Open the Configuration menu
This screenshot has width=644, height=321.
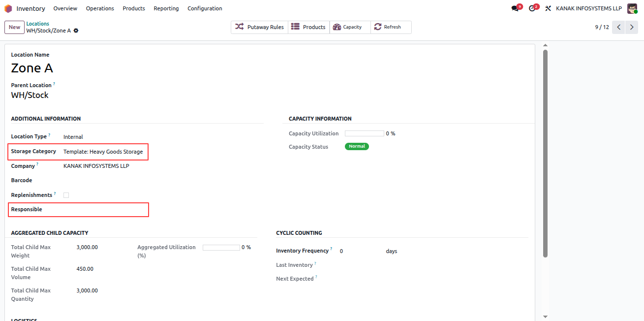point(205,8)
